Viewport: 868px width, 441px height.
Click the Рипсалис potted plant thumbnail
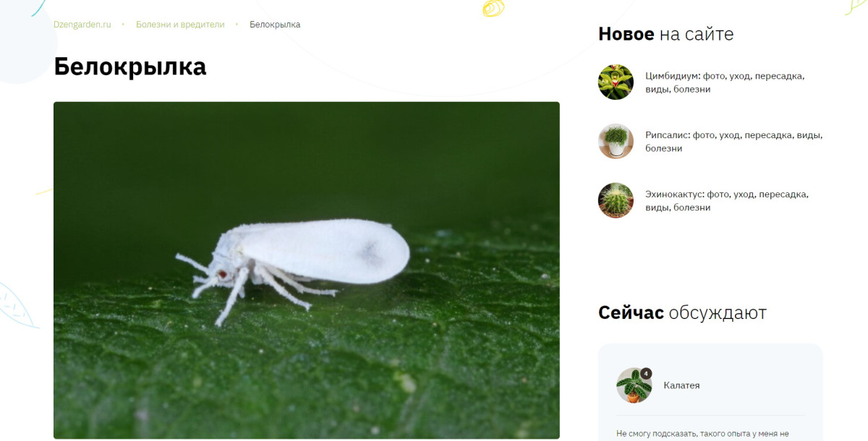pos(616,141)
